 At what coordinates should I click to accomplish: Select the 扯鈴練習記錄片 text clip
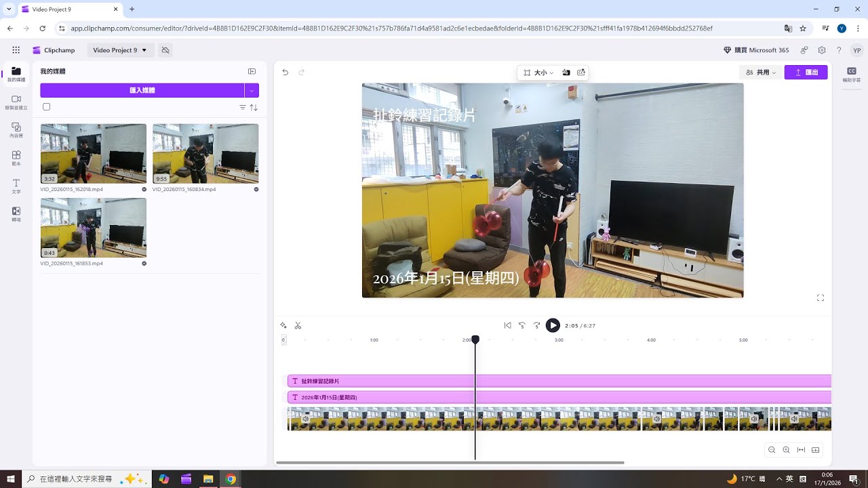point(559,381)
